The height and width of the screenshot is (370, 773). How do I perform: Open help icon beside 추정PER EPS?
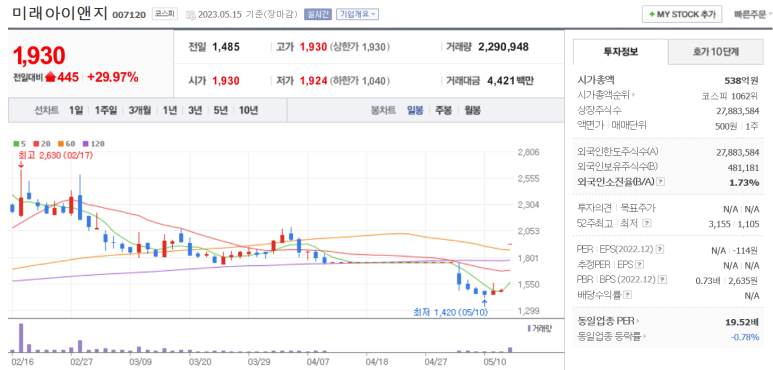click(x=639, y=265)
